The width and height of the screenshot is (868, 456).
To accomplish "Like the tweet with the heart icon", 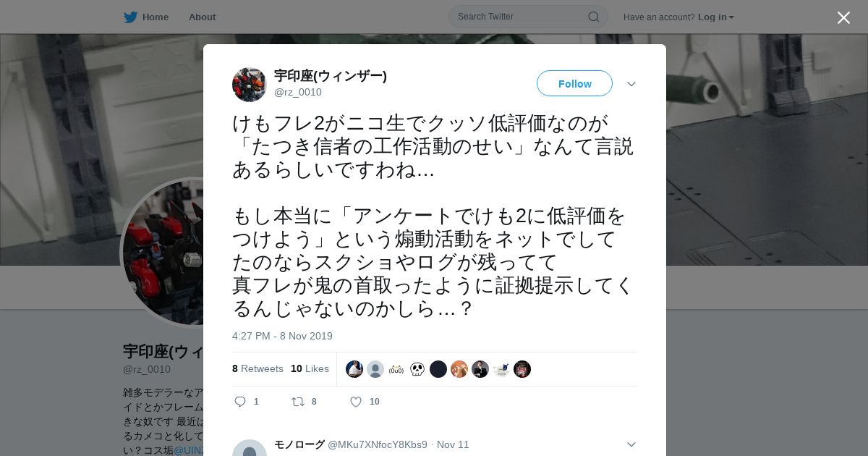I will 356,402.
